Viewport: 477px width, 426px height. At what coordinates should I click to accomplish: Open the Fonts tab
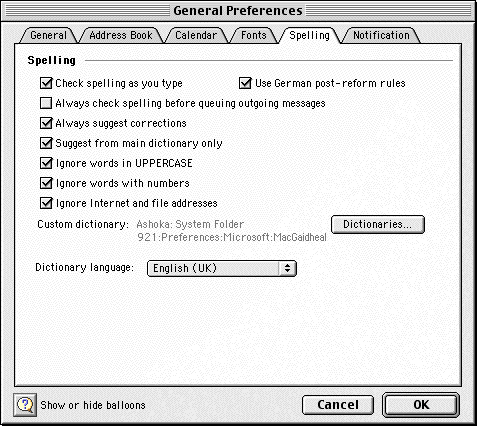254,35
